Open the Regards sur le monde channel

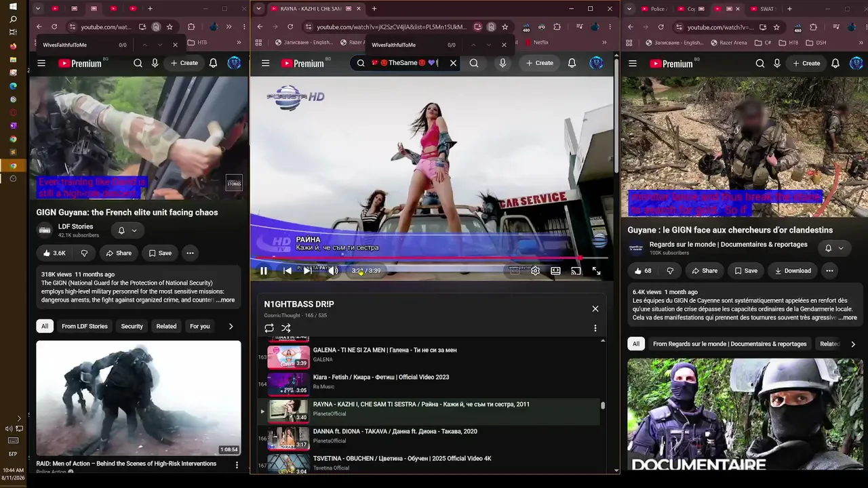[728, 244]
